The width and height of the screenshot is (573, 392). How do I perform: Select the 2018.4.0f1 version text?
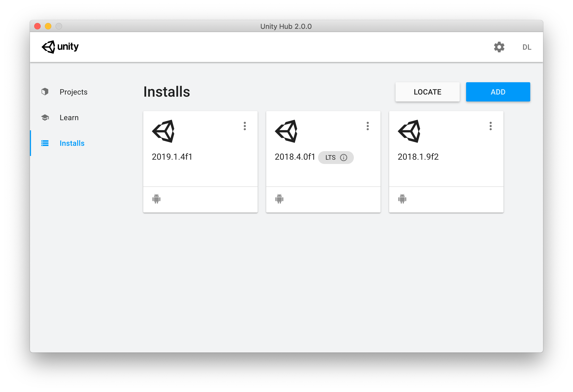[295, 157]
